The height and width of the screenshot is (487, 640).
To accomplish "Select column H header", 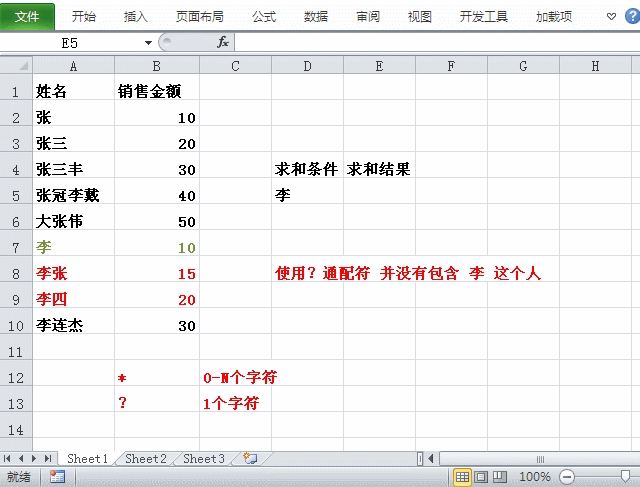I will [x=595, y=66].
